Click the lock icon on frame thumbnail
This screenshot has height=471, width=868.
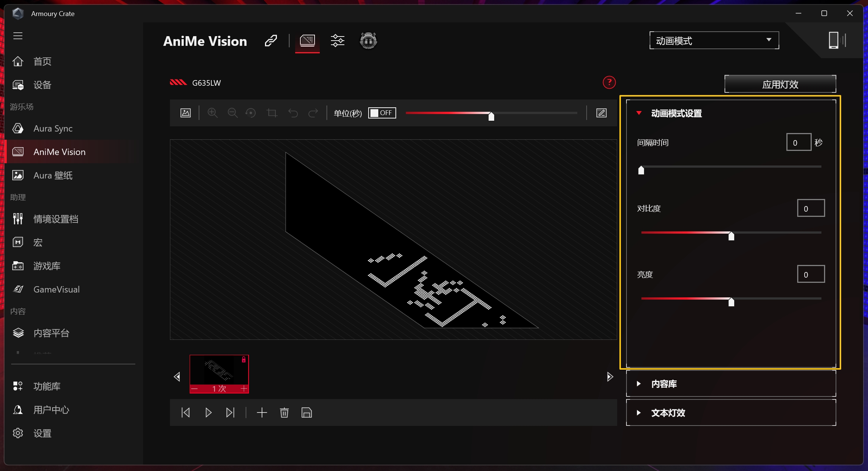coord(244,360)
